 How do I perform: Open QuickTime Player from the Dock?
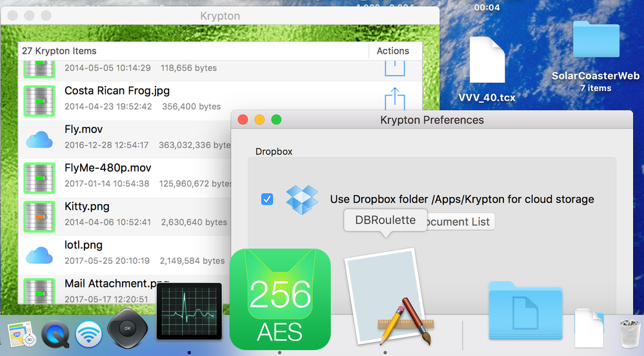coord(55,334)
